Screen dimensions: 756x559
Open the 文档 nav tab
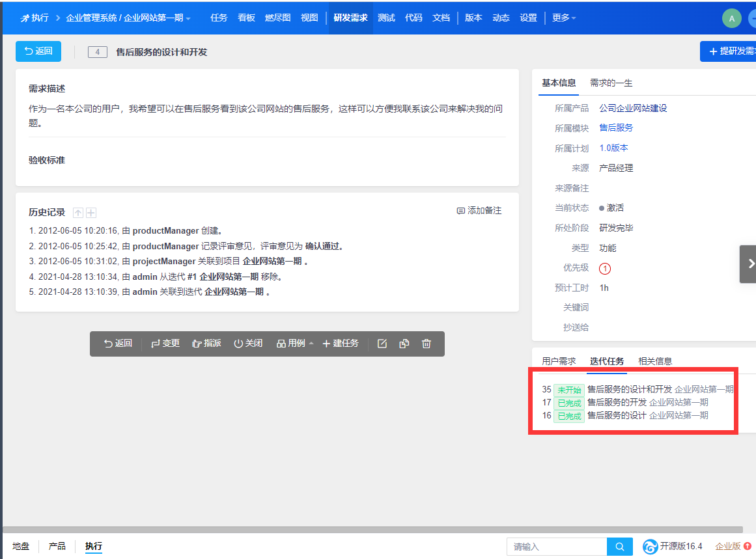441,18
